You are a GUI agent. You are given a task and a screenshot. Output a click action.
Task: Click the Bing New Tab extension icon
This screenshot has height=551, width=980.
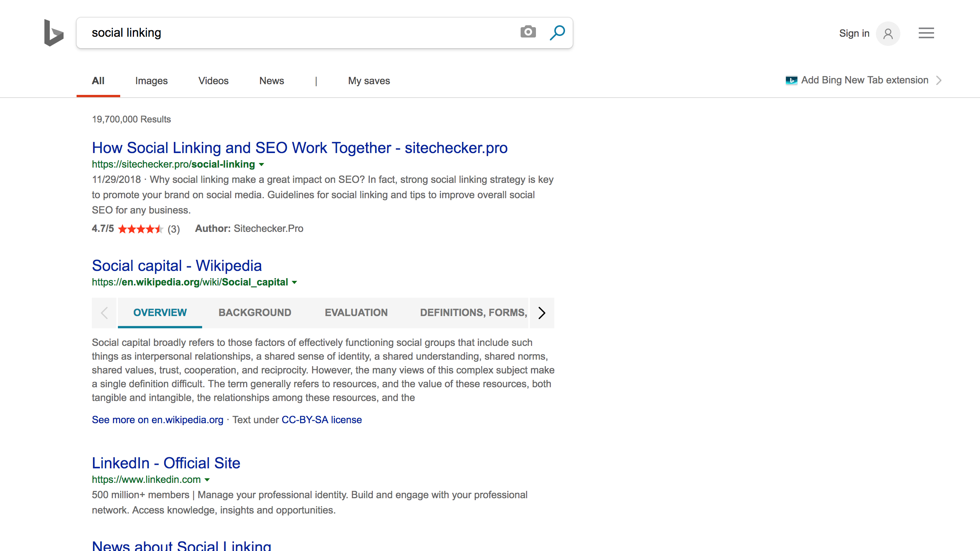coord(792,79)
